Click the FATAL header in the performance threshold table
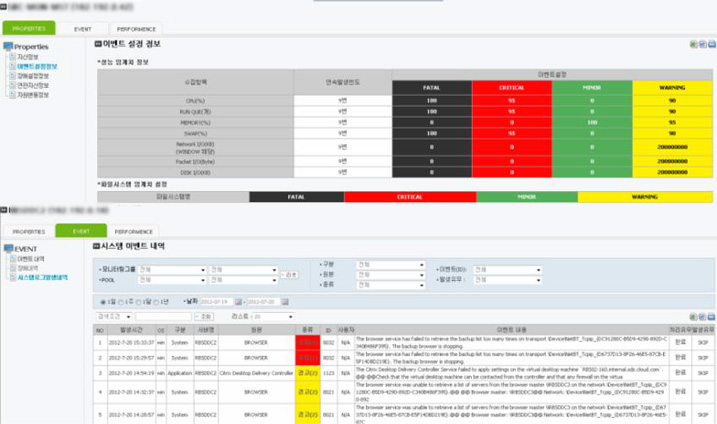717x424 pixels. tap(432, 87)
